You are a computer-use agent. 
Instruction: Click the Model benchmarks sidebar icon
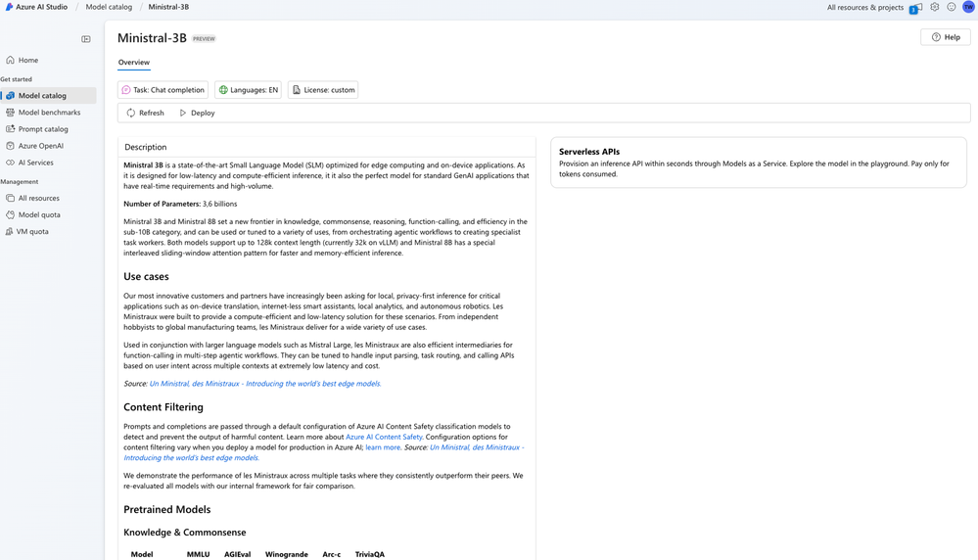click(x=10, y=113)
